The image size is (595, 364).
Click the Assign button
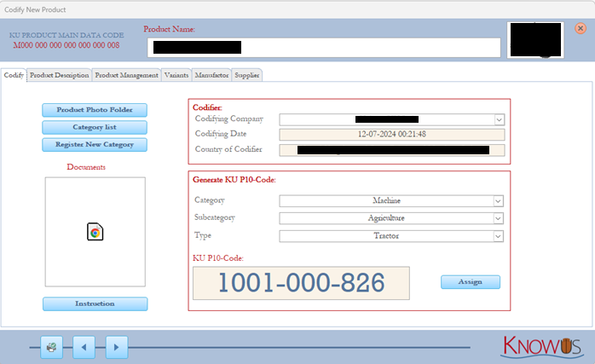(471, 281)
